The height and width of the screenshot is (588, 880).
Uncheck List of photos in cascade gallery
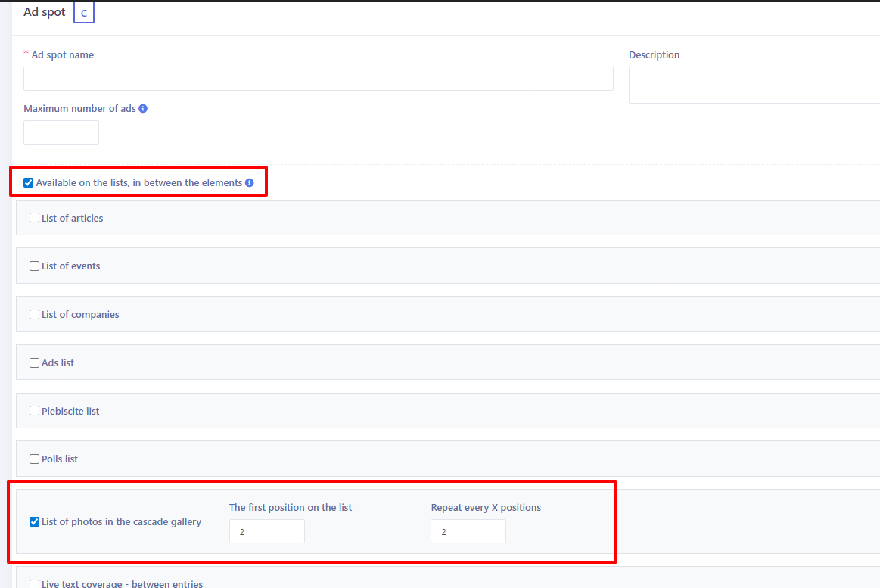point(34,522)
